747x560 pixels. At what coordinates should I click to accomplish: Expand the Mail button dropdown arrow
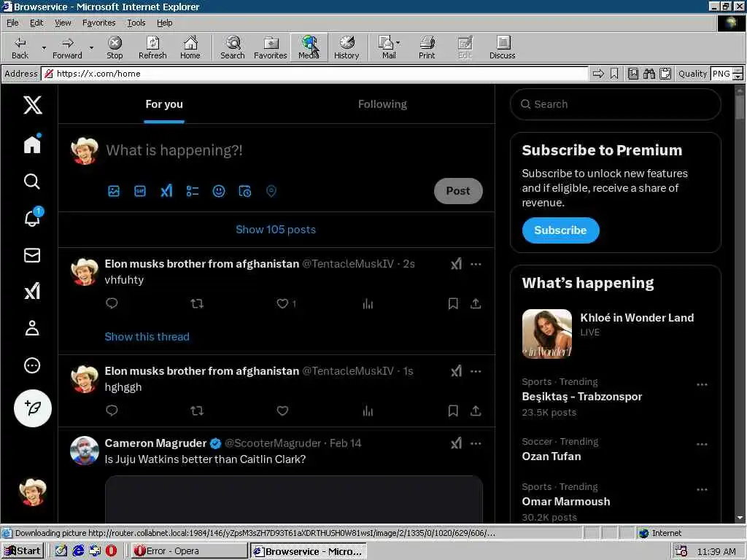point(398,43)
